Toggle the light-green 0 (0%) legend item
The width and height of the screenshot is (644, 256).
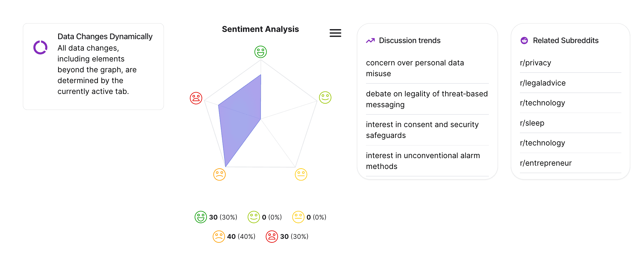tap(265, 217)
